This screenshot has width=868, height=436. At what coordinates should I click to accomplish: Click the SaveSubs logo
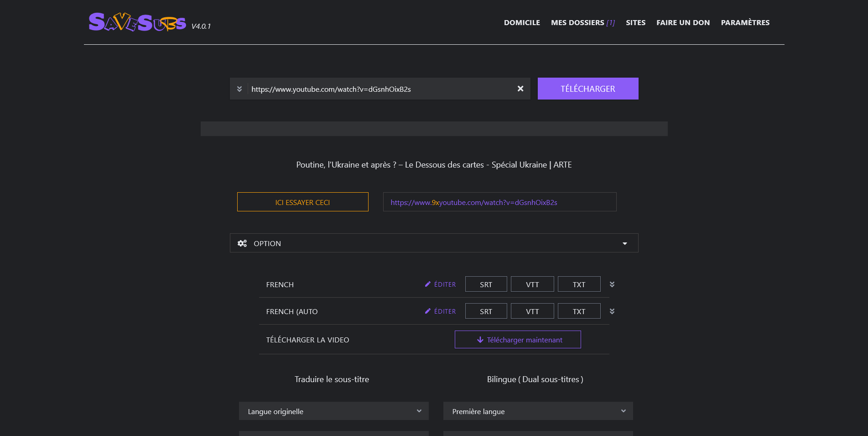click(x=137, y=22)
